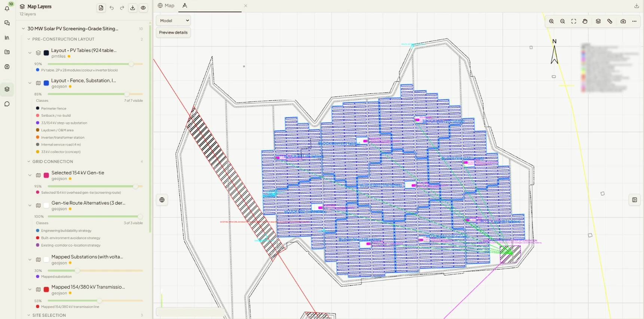Click the Selected 154 kV Gen-tie pink color swatch
The height and width of the screenshot is (319, 644).
(x=46, y=175)
